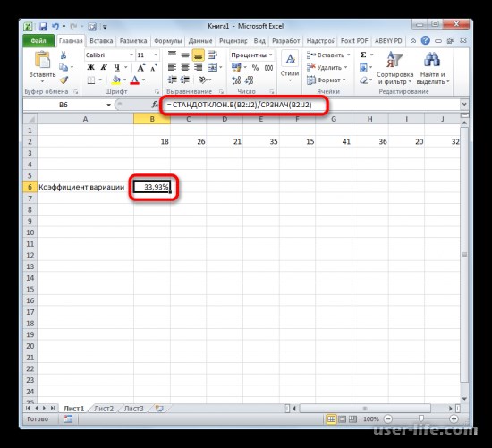Open the Процентный number format dropdown
The width and height of the screenshot is (492, 448).
tap(271, 55)
